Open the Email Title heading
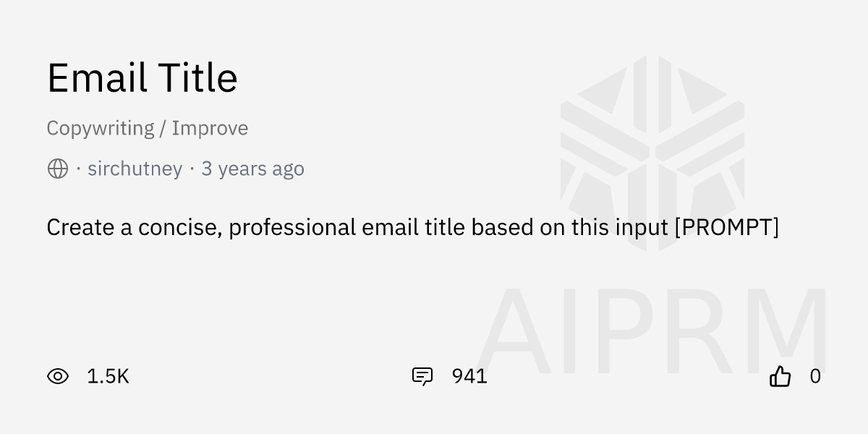This screenshot has width=868, height=434. tap(142, 78)
